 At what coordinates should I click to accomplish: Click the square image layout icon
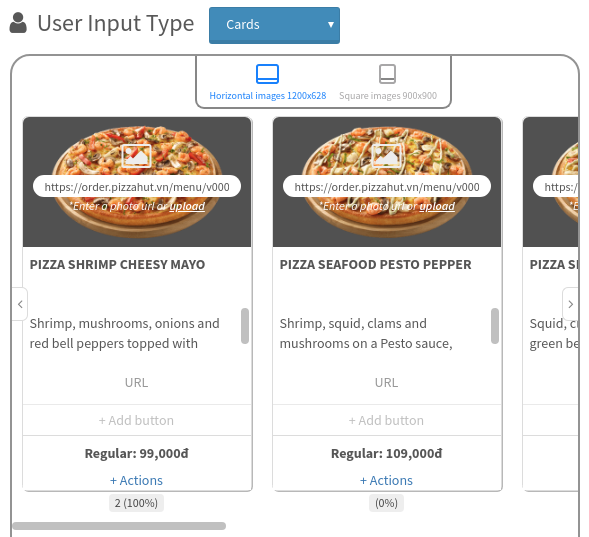pos(387,74)
